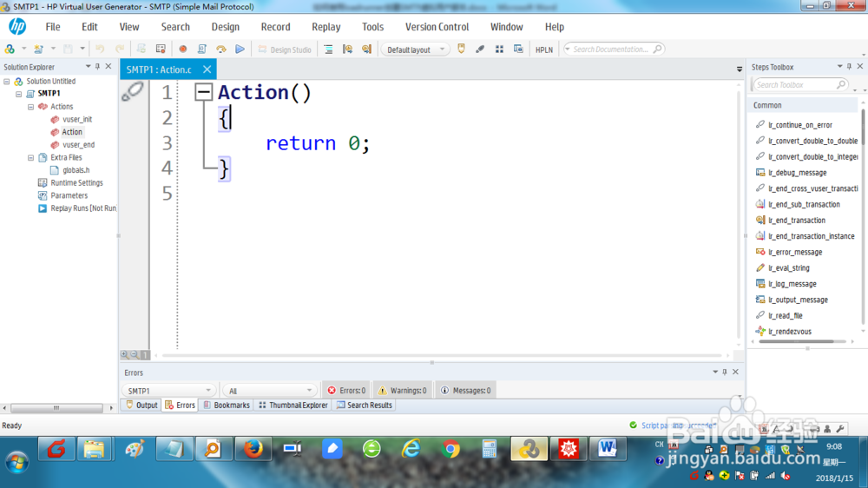The image size is (868, 488).
Task: Switch to the Thumbnail Explorer tab
Action: [x=293, y=406]
